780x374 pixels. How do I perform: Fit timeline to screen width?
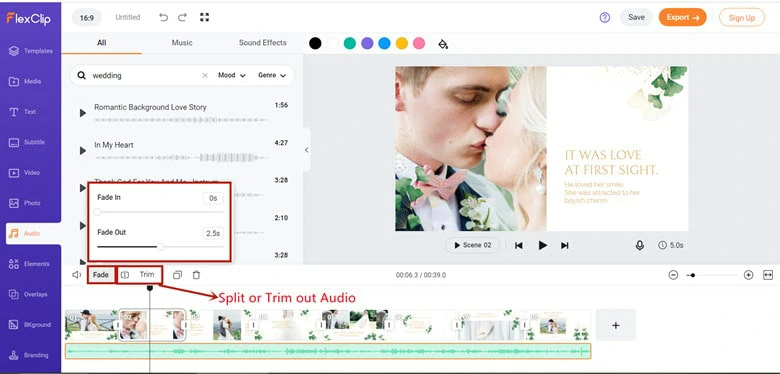point(768,275)
